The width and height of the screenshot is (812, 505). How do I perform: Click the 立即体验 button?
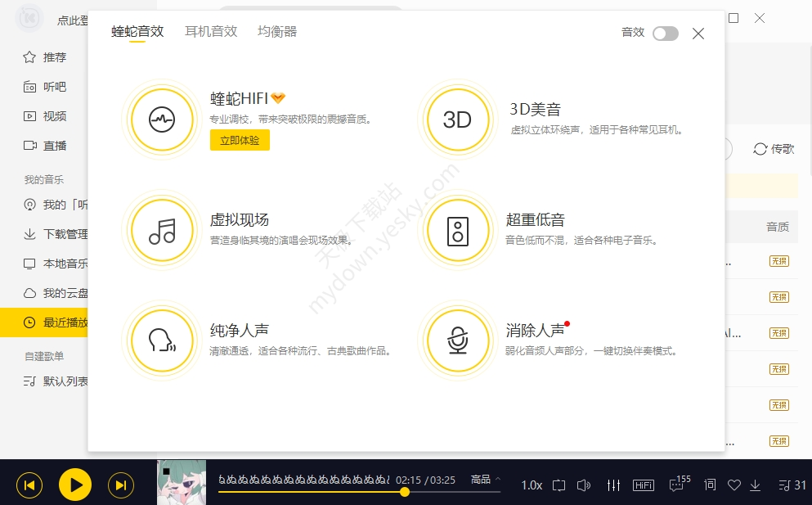coord(240,141)
